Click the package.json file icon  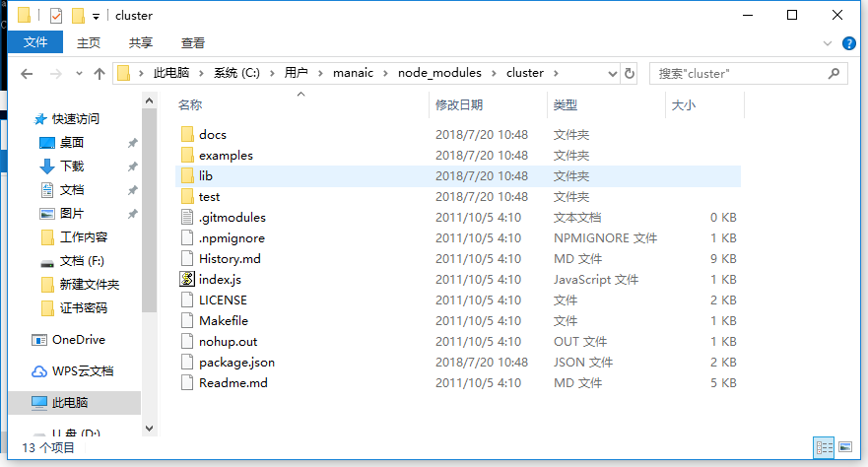tap(187, 362)
